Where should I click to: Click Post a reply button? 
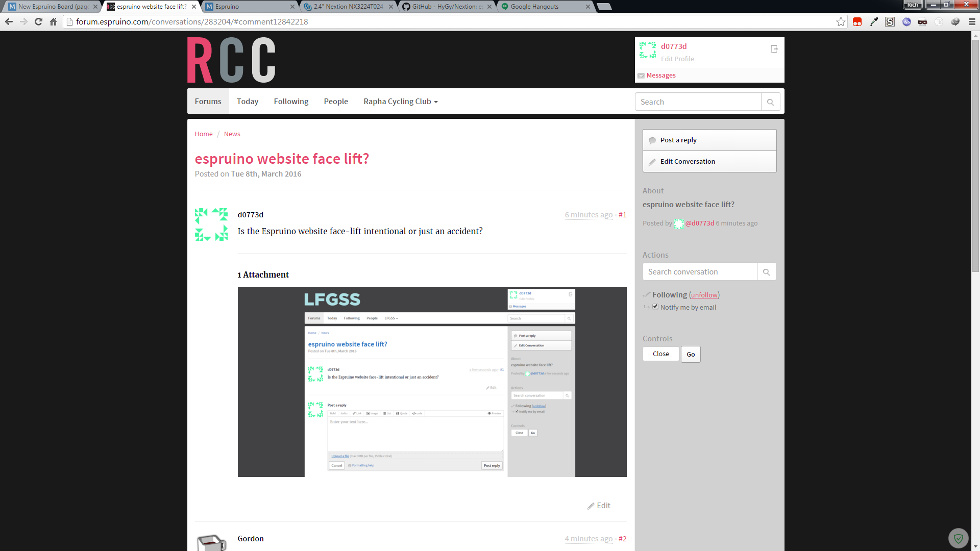709,140
